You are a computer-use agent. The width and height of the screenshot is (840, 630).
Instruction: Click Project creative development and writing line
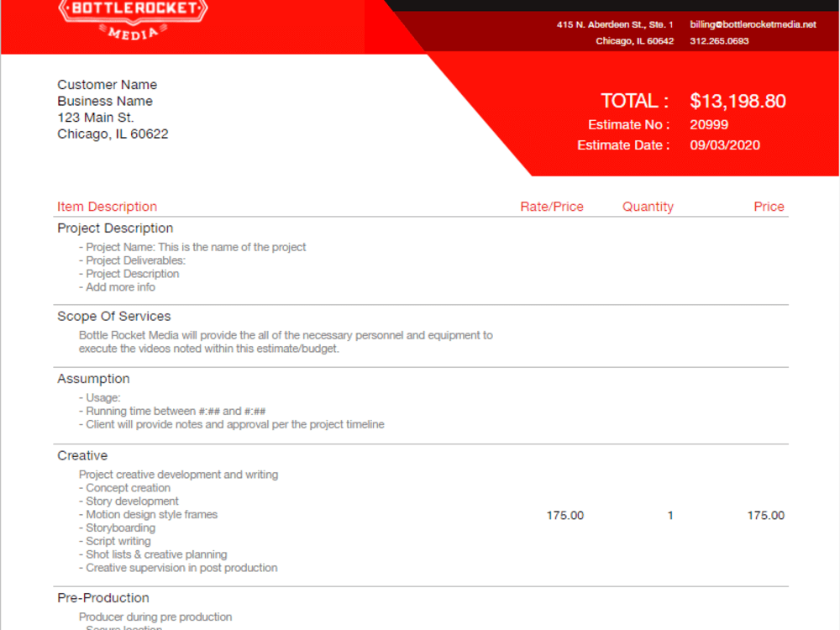coord(178,475)
